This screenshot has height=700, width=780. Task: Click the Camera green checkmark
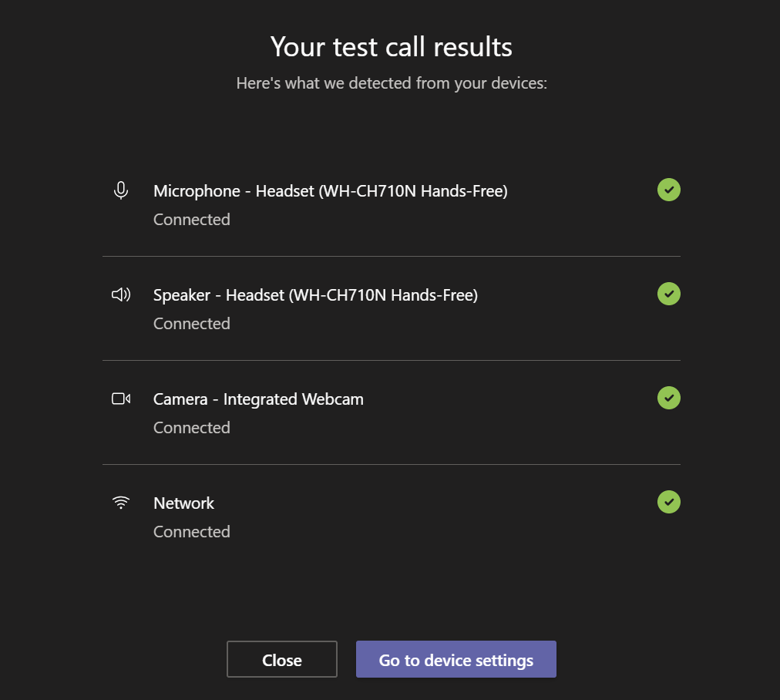tap(668, 398)
